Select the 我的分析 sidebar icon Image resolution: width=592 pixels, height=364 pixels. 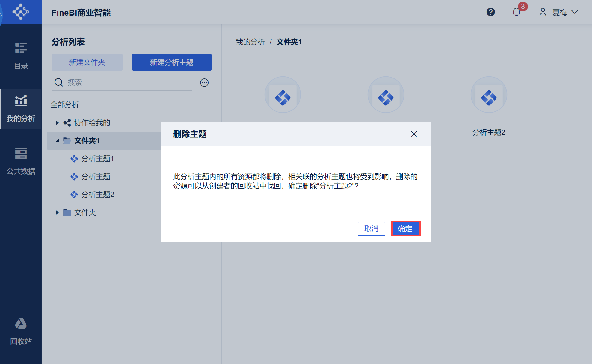click(x=21, y=108)
